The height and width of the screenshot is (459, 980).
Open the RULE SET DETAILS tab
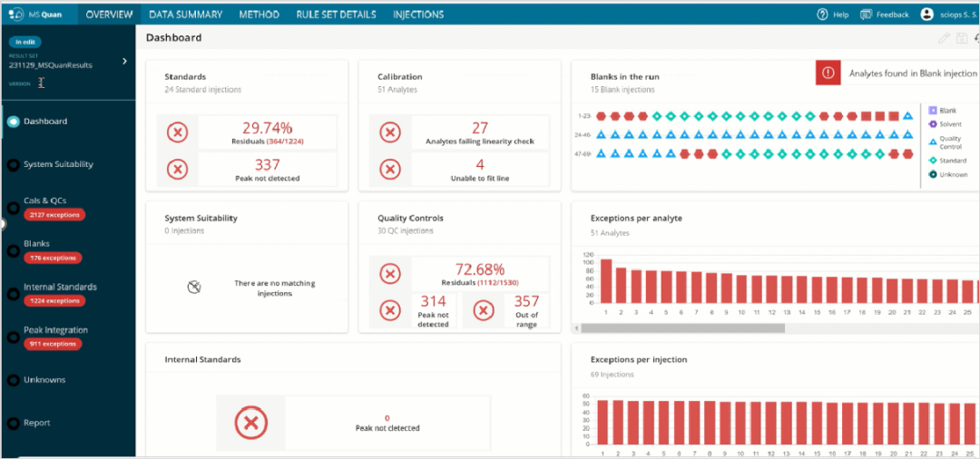coord(336,15)
